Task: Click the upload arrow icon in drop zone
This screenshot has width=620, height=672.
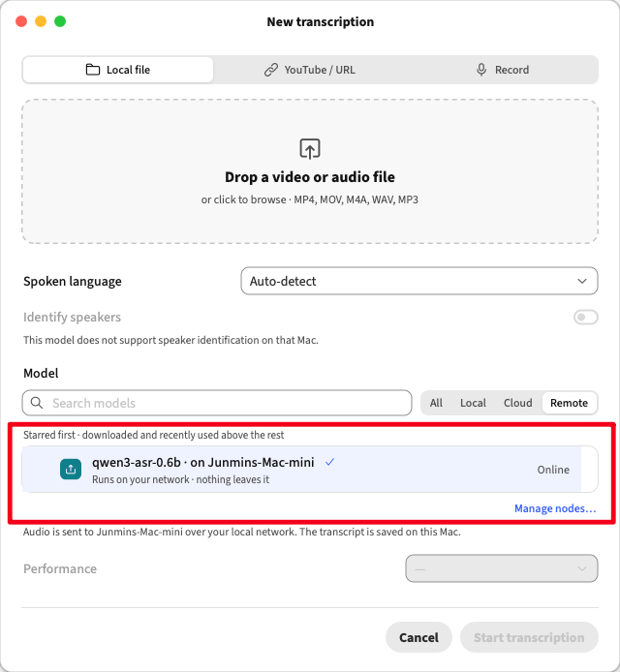Action: click(x=310, y=149)
